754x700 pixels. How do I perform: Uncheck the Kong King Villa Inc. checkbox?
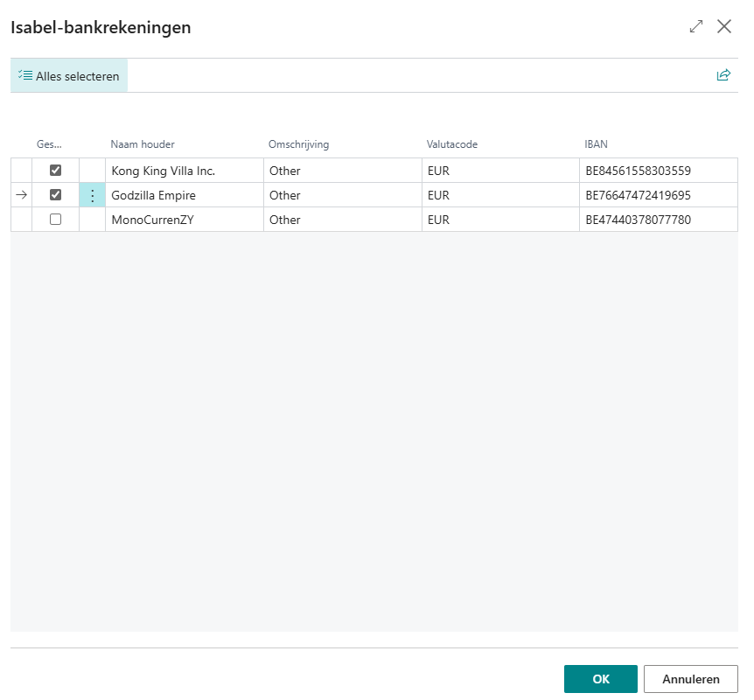pyautogui.click(x=56, y=171)
